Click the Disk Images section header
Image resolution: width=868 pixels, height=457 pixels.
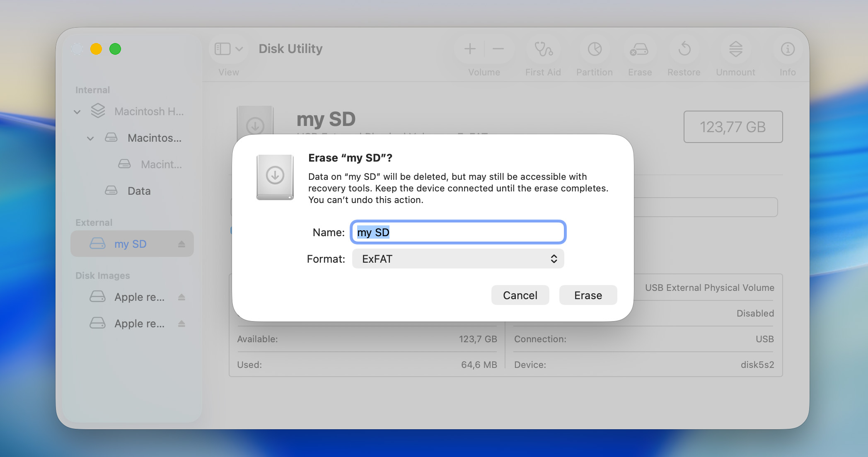pos(102,276)
